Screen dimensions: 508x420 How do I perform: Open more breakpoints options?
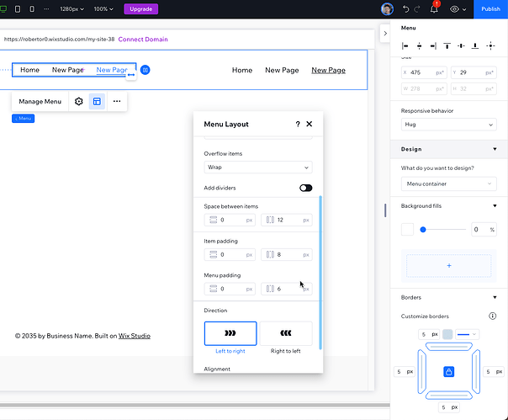coord(46,8)
